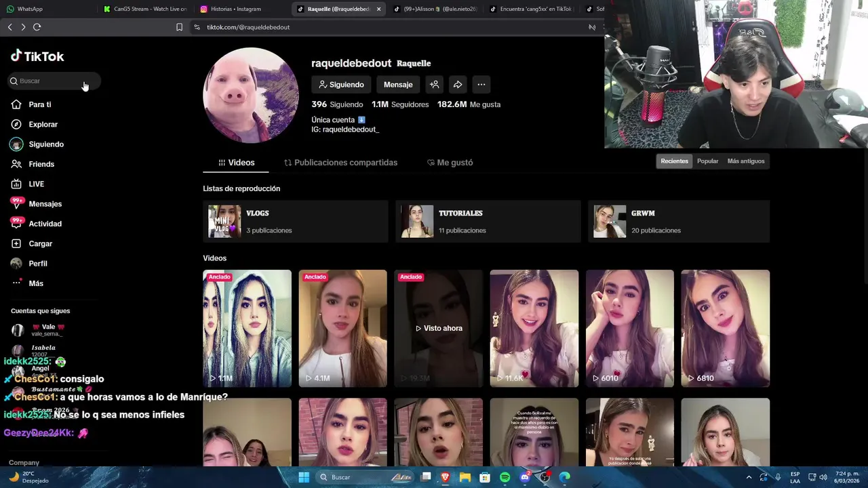Go to Siguiendo in sidebar
The height and width of the screenshot is (488, 868).
coord(46,144)
